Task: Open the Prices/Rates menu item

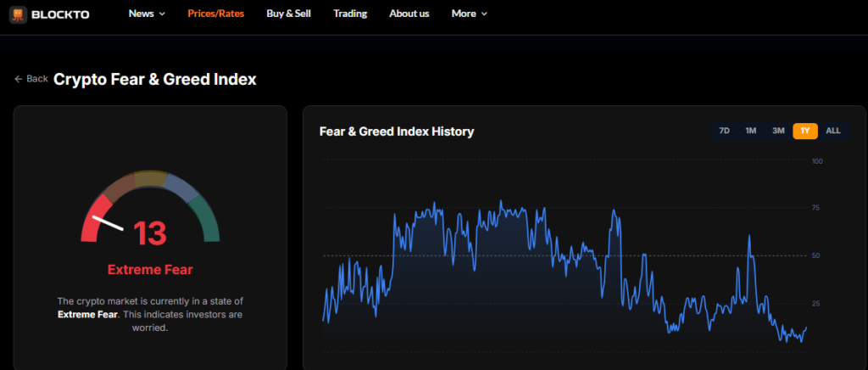Action: (x=215, y=14)
